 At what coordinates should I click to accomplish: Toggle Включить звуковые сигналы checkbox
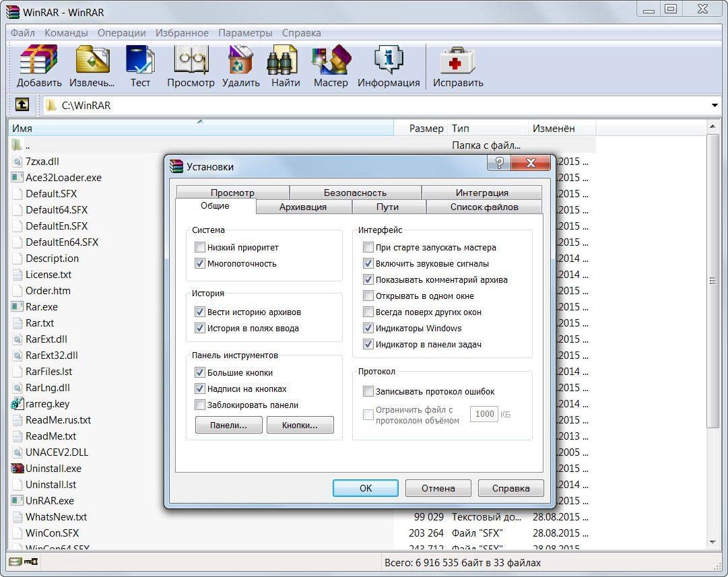click(x=368, y=263)
